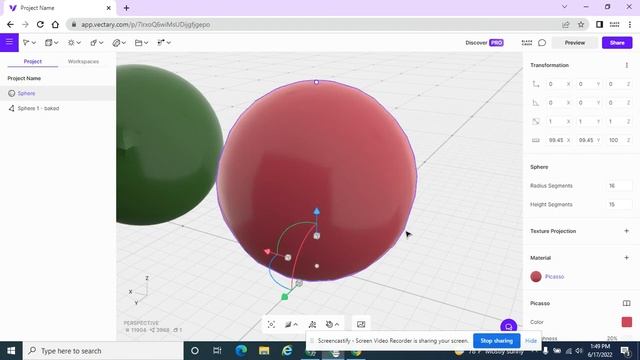
Task: Open Task View on the taskbar
Action: (217, 351)
